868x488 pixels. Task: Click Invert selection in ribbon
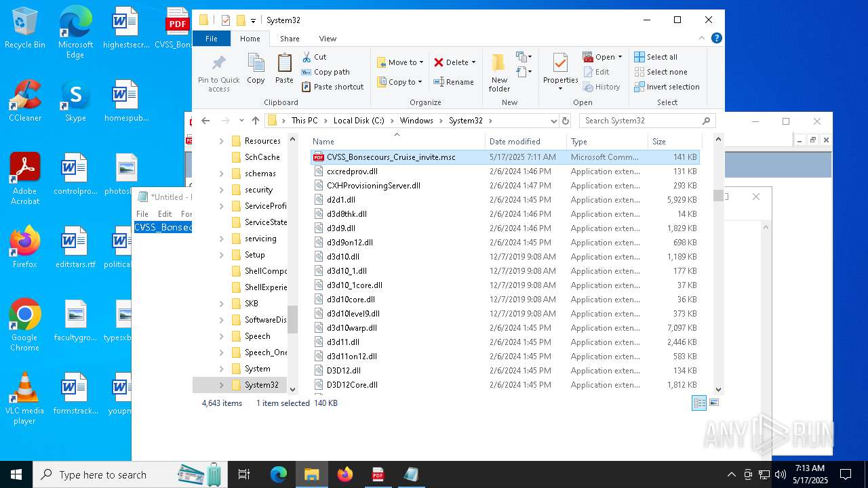tap(667, 87)
